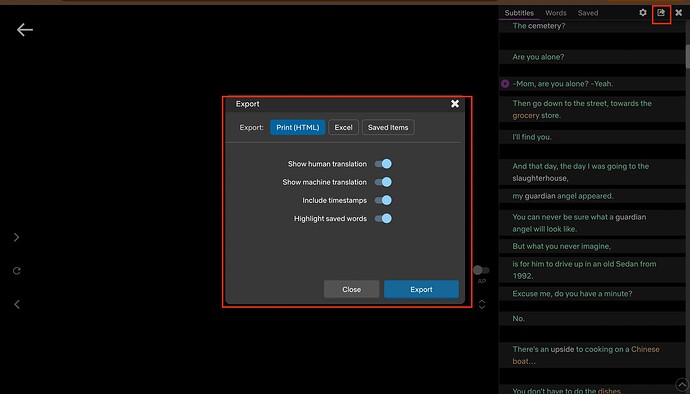Select the Print (HTML) export option
690x394 pixels.
(297, 127)
